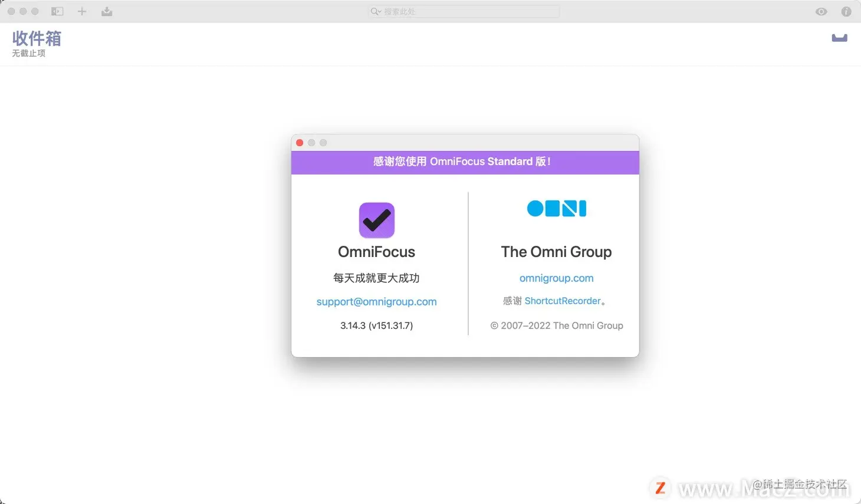Screen dimensions: 861x504
Task: Focus the search field in the toolbar
Action: 464,11
